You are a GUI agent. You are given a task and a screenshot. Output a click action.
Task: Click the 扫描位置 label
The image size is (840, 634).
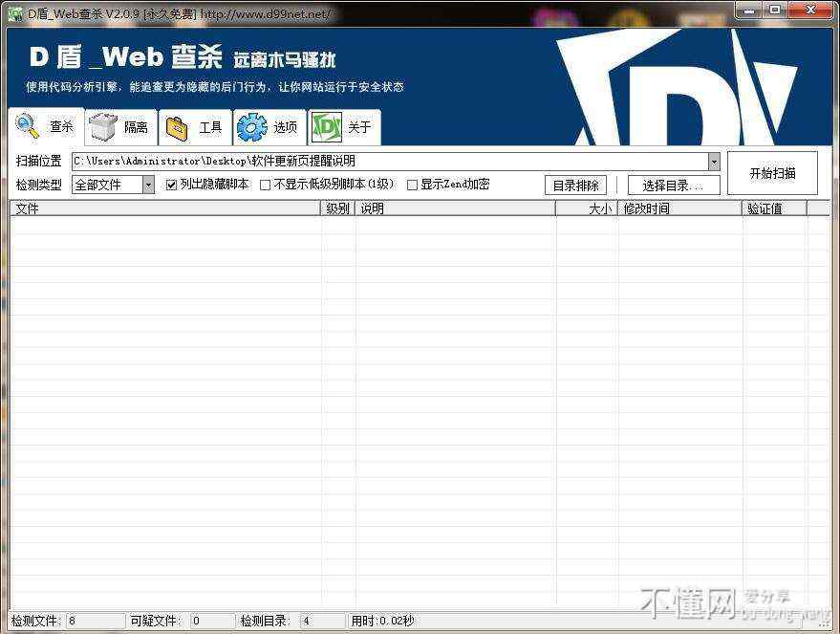point(38,161)
